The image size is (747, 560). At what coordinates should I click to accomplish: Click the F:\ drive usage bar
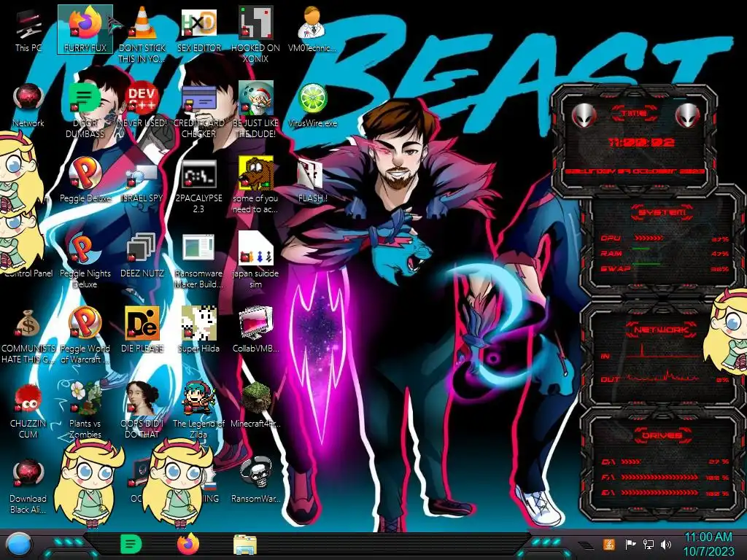(659, 477)
